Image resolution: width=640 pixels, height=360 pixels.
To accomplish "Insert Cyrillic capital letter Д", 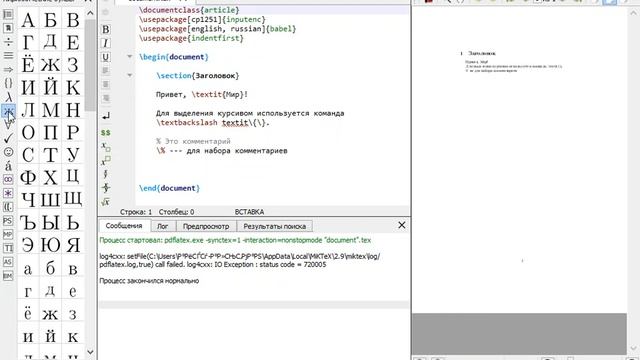I will [x=50, y=42].
